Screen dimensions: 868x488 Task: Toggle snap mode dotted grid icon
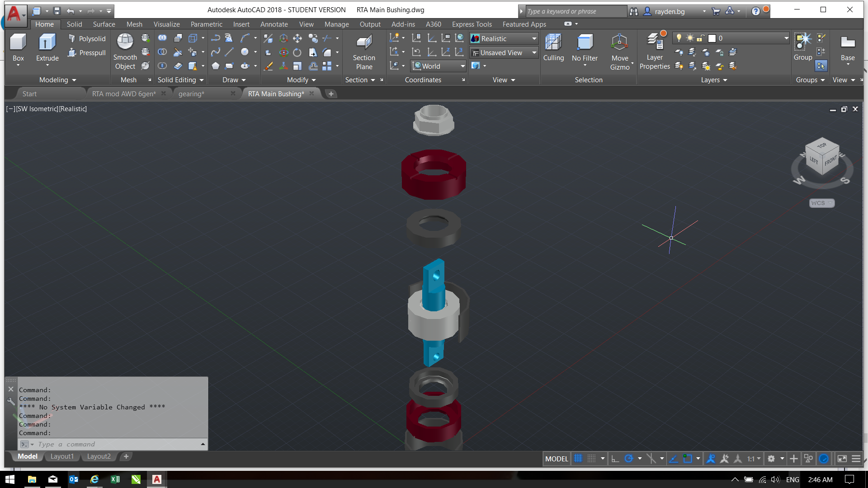tap(591, 459)
